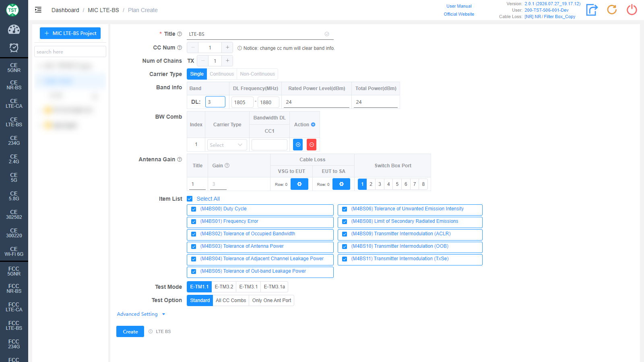Toggle the (M4BS01) Frequency Error checkbox
644x362 pixels.
click(194, 222)
